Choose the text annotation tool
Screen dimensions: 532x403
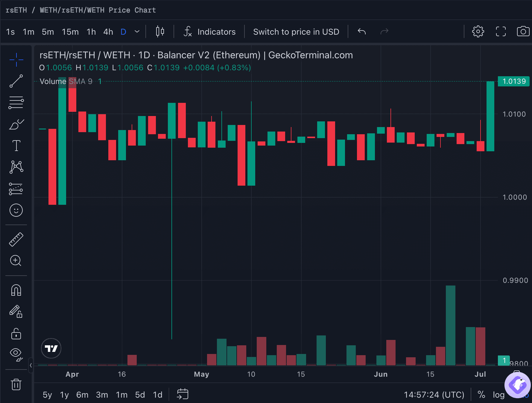click(x=16, y=146)
